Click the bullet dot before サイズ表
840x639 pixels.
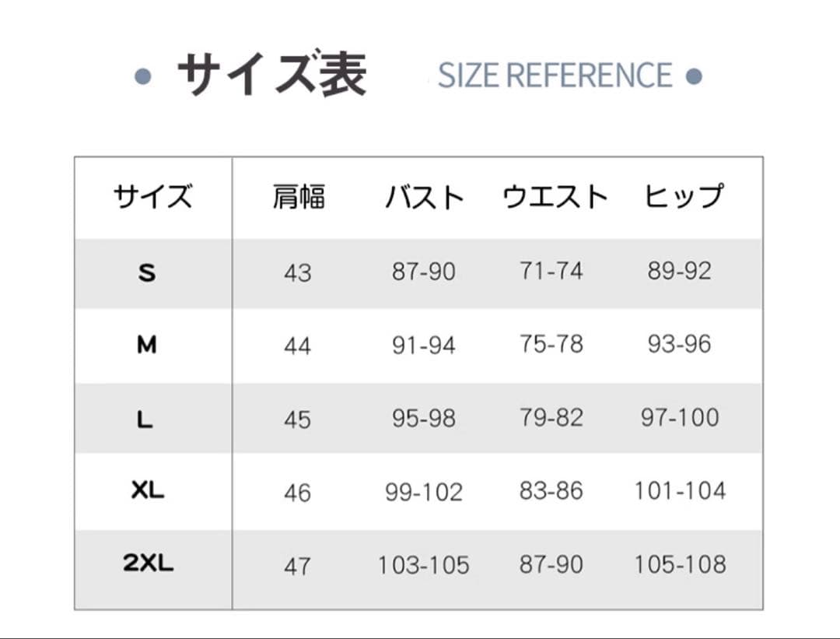point(142,76)
